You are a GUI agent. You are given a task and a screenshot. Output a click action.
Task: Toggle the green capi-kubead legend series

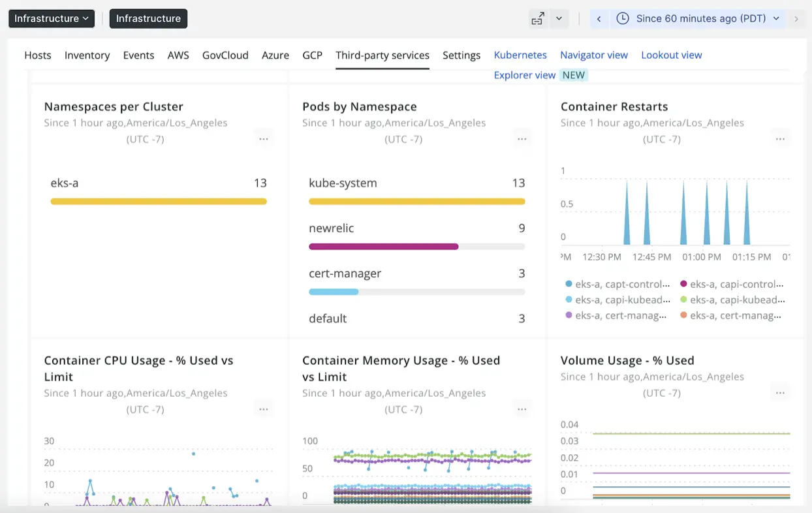tap(734, 300)
